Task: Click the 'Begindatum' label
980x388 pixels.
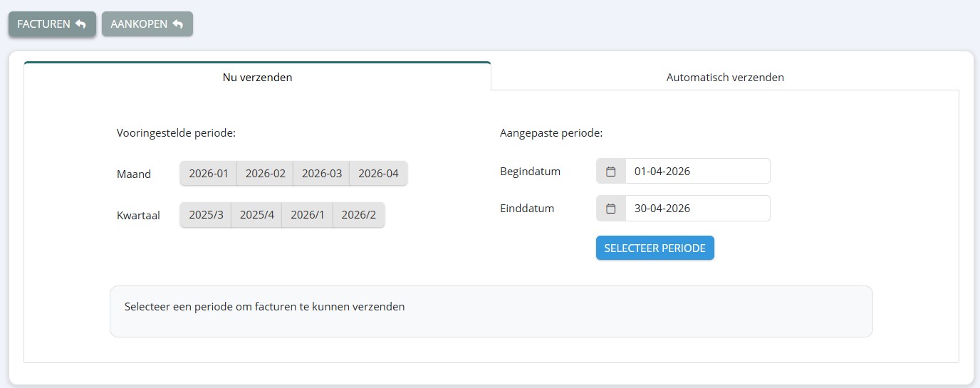Action: (530, 172)
